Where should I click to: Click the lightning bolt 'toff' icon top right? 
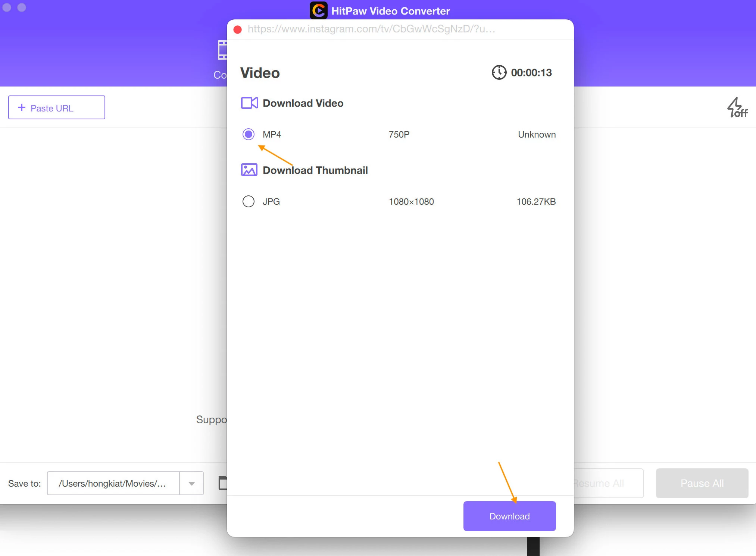click(735, 107)
